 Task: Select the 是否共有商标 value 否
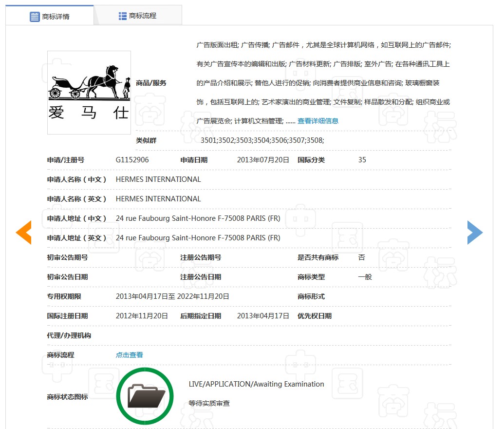click(362, 257)
